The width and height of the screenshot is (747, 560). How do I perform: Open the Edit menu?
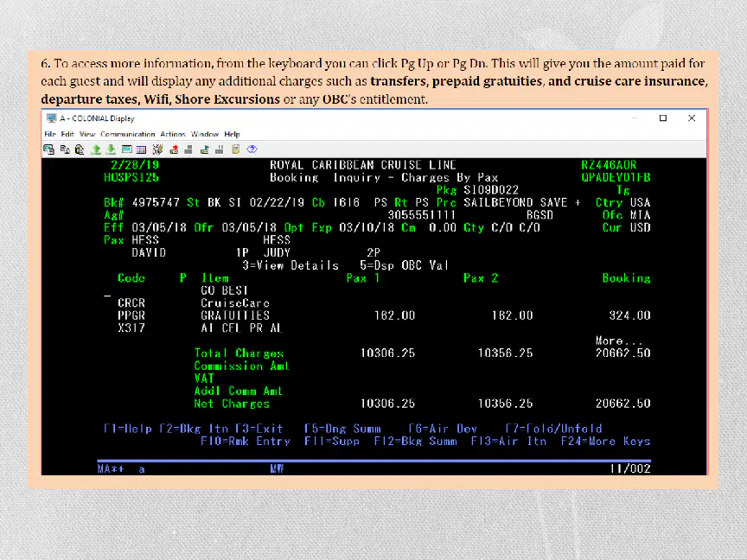(x=67, y=134)
